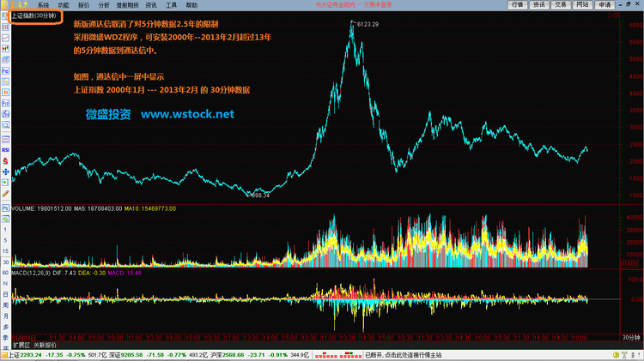Open the magnifier search icon in sidebar

5,125
